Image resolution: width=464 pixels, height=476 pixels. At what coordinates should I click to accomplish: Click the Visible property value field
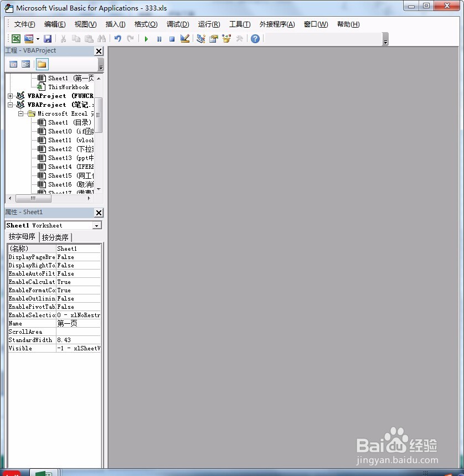[78, 348]
